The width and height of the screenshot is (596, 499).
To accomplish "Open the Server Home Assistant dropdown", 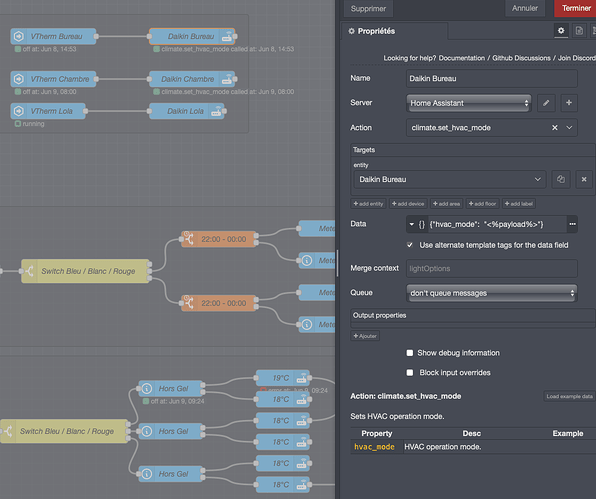I will coord(468,103).
